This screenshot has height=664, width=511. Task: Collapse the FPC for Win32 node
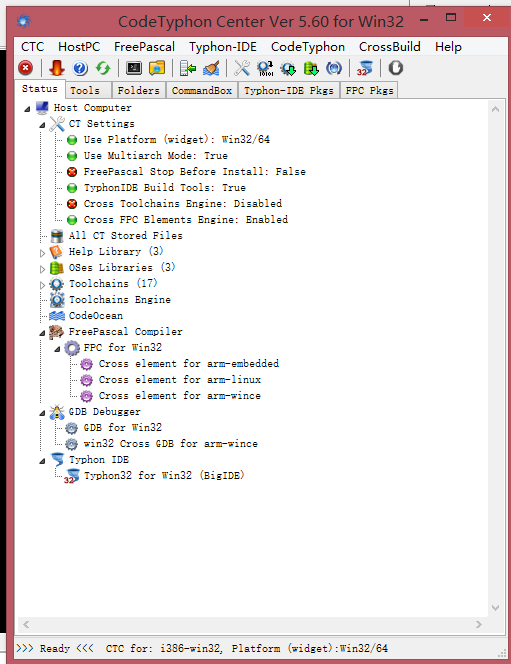pyautogui.click(x=57, y=349)
